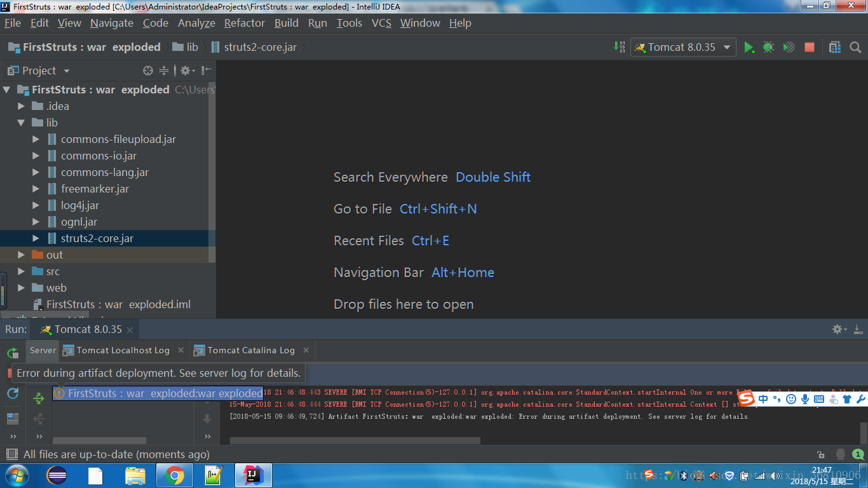Collapse the FirstStruts root project node
868x488 pixels.
[7, 90]
